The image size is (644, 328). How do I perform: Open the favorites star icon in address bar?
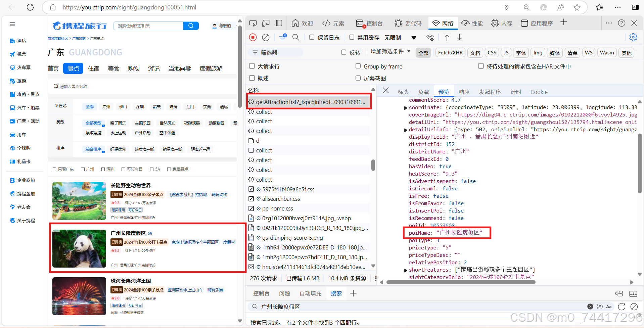pos(577,7)
